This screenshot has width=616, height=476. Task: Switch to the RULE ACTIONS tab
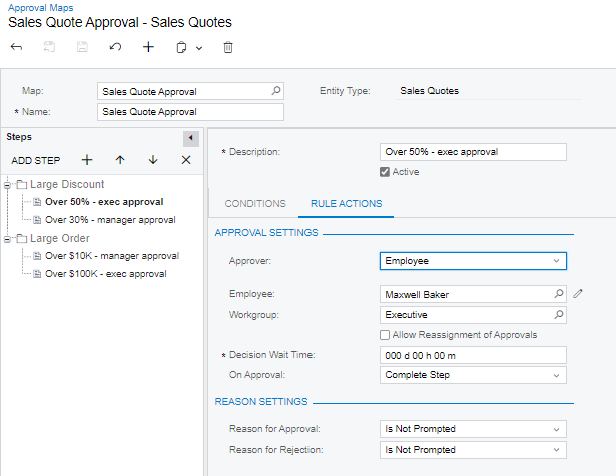pyautogui.click(x=346, y=203)
